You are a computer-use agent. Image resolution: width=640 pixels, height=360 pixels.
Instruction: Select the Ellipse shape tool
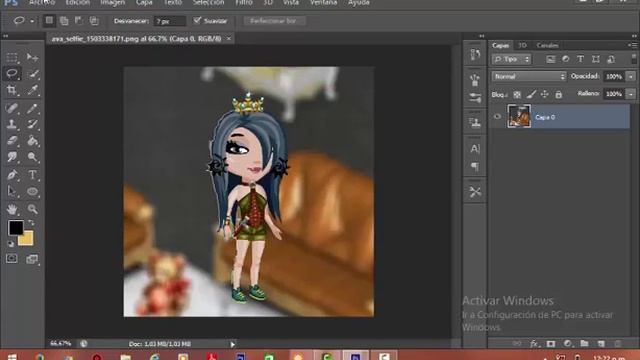(32, 191)
